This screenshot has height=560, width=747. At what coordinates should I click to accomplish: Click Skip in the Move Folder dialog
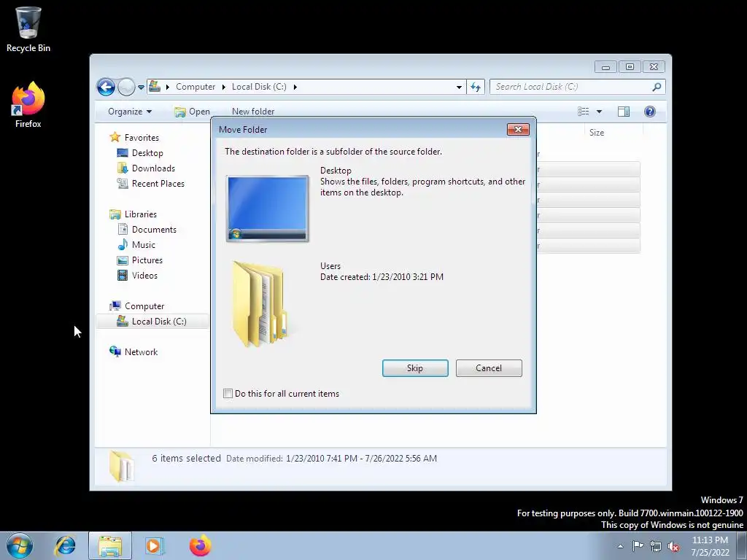coord(415,368)
